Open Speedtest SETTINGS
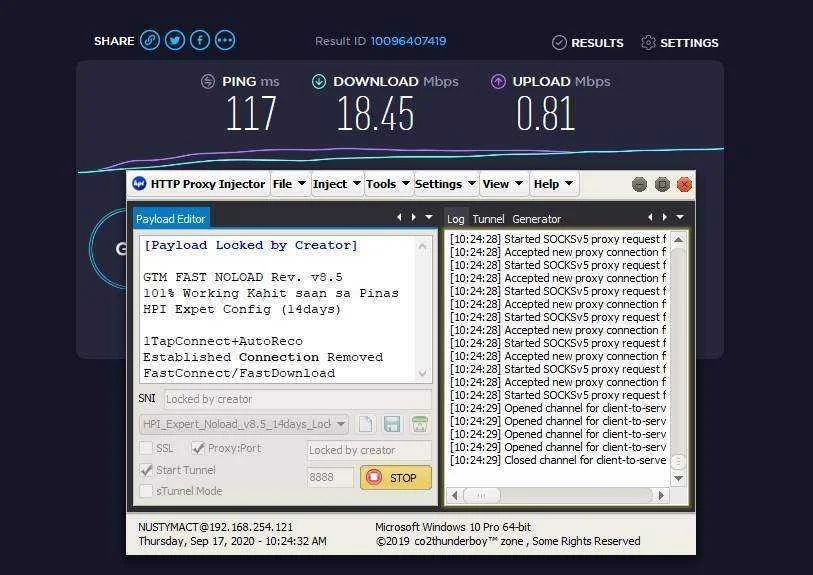This screenshot has width=813, height=575. (x=680, y=43)
